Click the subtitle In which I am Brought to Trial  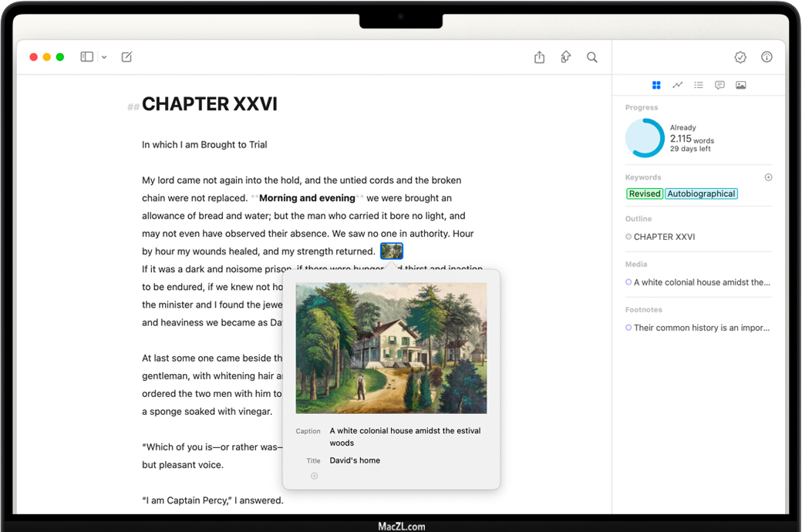[204, 145]
